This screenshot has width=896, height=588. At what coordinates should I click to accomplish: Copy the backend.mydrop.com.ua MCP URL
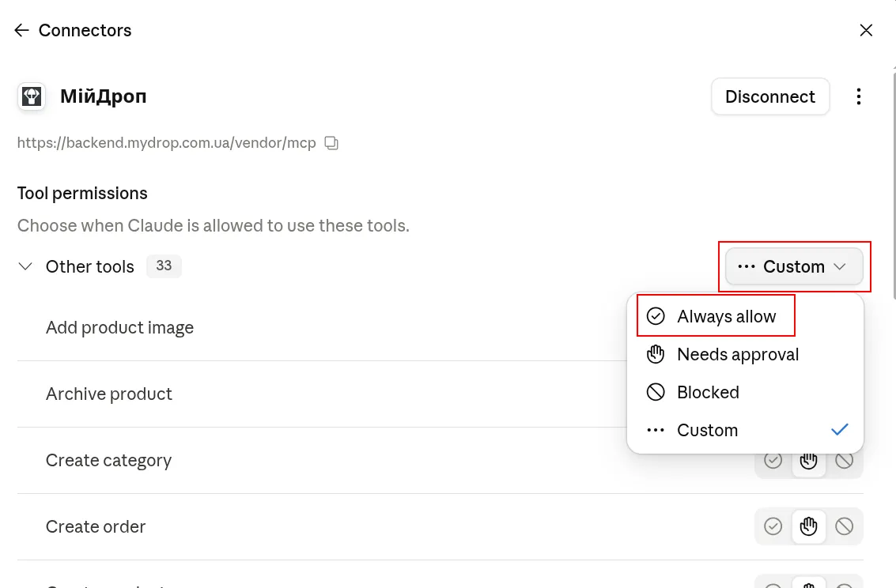[331, 143]
